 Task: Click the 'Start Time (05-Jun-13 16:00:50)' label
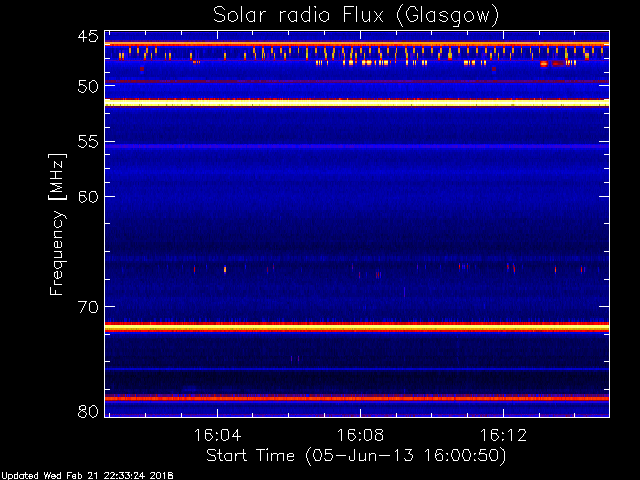coord(356,456)
